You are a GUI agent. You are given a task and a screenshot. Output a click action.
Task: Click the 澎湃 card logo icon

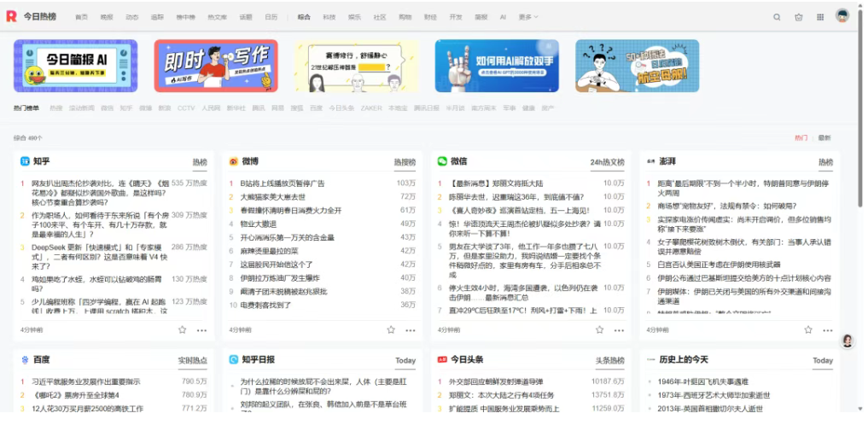coord(650,161)
